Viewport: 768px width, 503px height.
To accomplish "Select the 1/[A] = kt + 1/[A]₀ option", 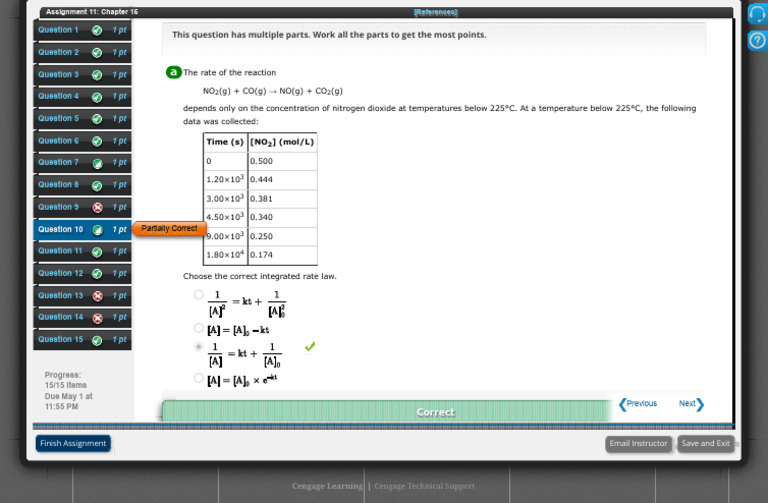I will (198, 347).
